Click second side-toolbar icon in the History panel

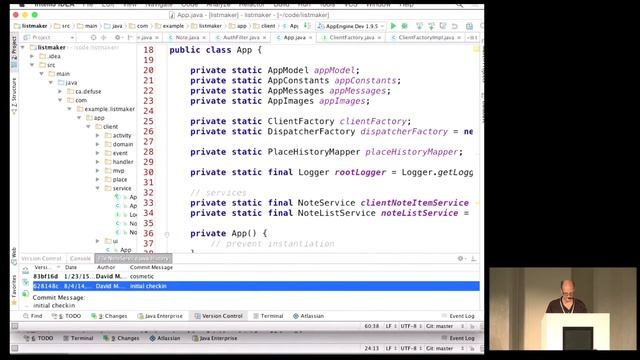click(x=25, y=282)
